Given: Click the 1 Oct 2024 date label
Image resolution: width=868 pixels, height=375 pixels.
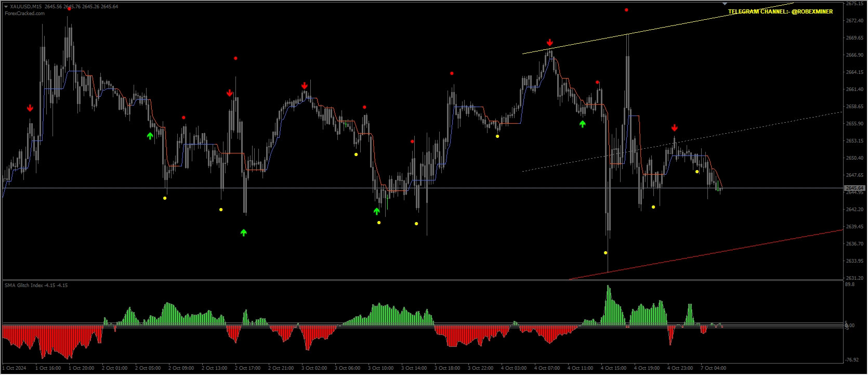Looking at the screenshot, I should [x=14, y=368].
